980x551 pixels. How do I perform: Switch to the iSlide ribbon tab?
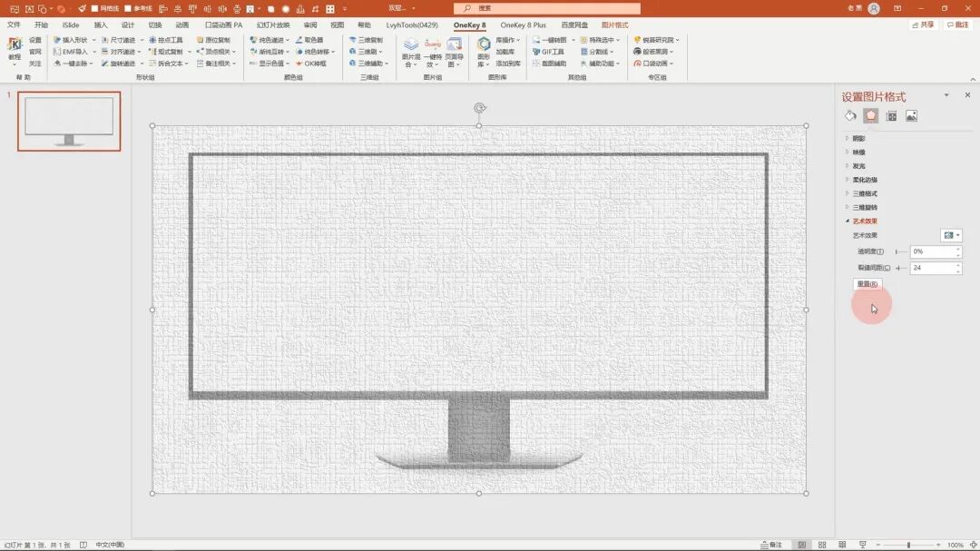coord(71,25)
